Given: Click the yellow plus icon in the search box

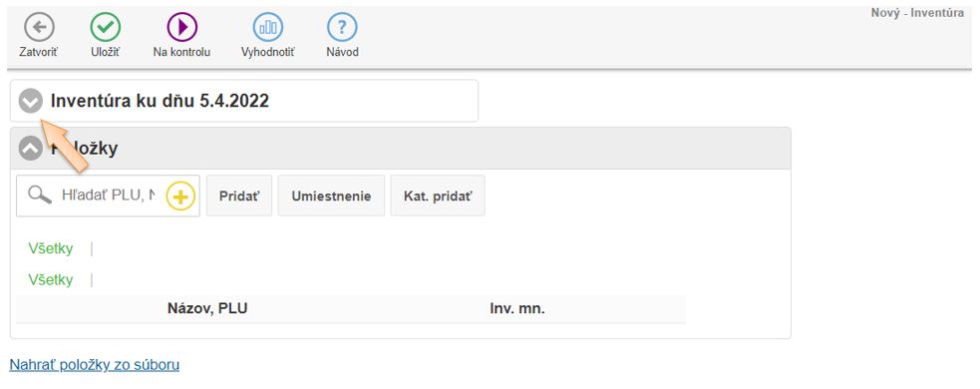Looking at the screenshot, I should click(180, 196).
